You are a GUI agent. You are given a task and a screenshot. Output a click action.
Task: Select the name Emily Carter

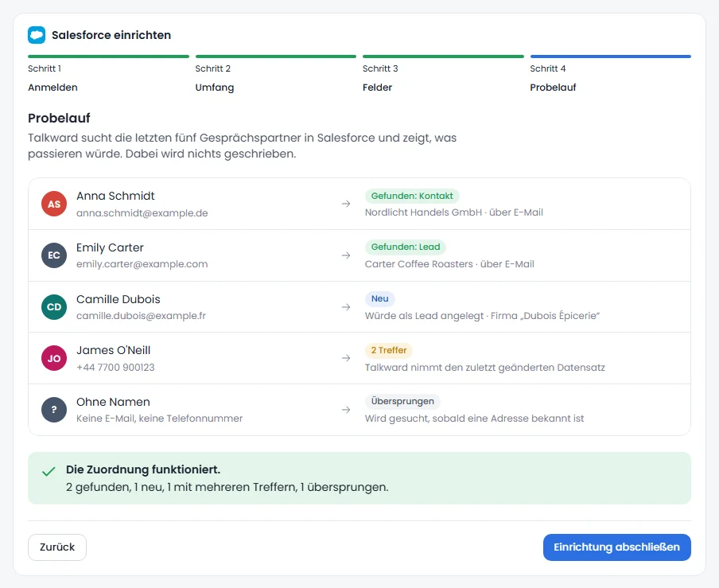tap(110, 247)
